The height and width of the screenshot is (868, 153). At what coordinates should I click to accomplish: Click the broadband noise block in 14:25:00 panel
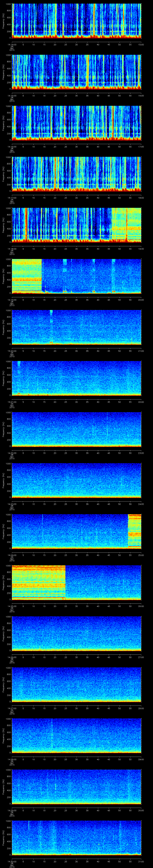39,582
